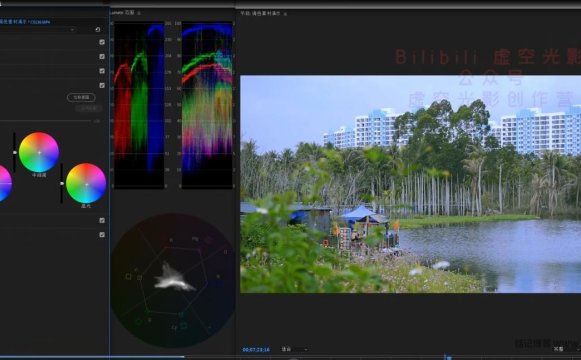Select the Lumetri Scopes panel tab
The height and width of the screenshot is (360, 581).
tap(122, 13)
